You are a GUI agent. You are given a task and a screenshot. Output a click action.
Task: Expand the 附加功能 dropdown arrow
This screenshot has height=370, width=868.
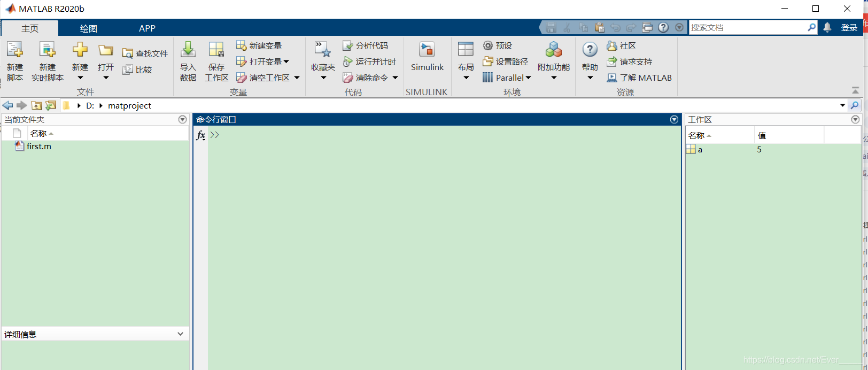(554, 78)
